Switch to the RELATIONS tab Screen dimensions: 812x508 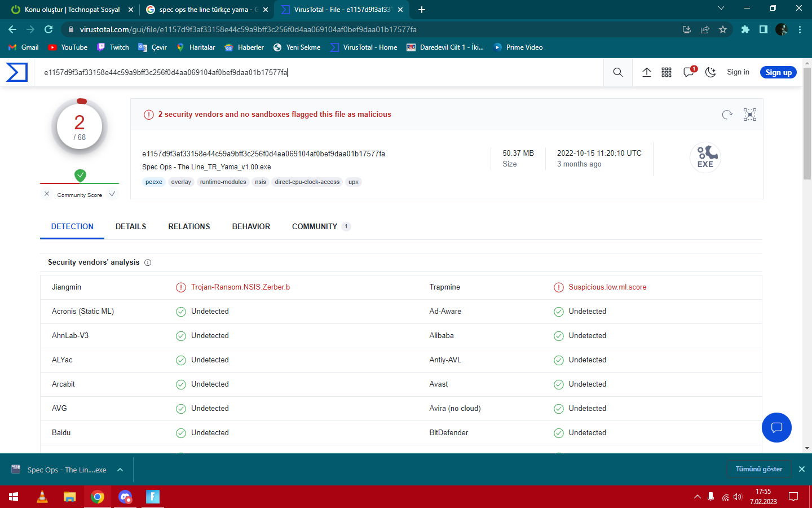pyautogui.click(x=189, y=226)
